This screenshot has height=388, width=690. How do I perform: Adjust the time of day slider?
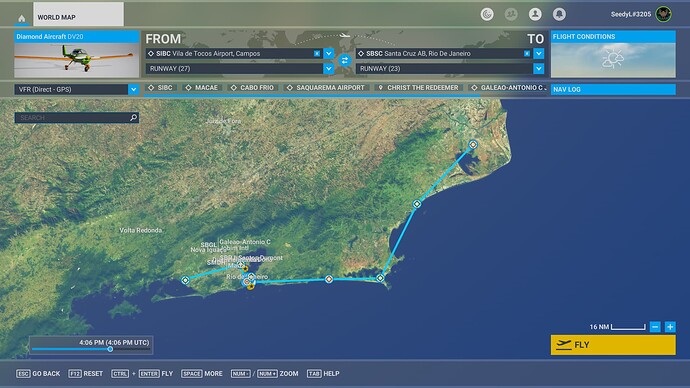[x=110, y=349]
